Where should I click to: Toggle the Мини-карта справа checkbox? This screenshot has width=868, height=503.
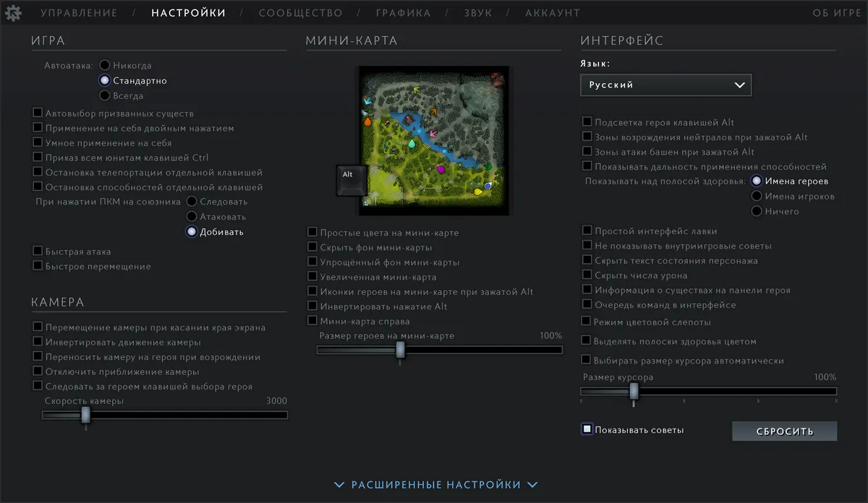tap(312, 321)
